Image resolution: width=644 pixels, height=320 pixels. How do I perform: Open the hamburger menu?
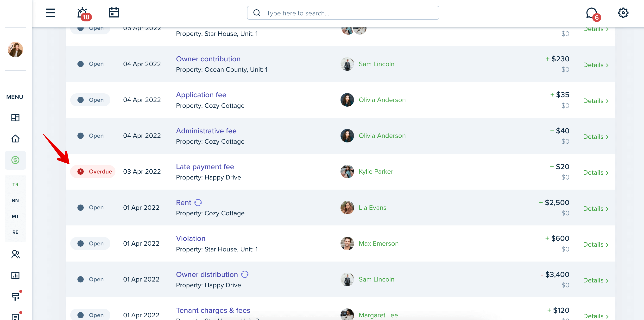click(x=50, y=13)
